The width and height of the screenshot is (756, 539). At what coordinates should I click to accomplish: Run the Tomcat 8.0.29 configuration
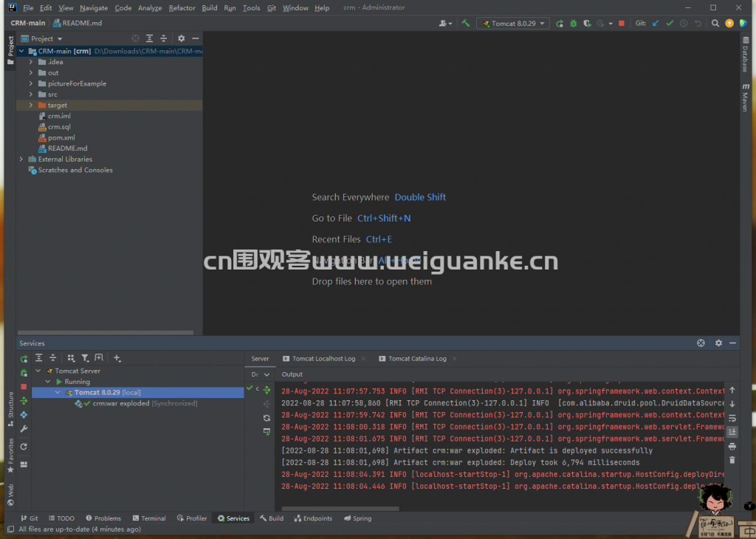pos(559,23)
